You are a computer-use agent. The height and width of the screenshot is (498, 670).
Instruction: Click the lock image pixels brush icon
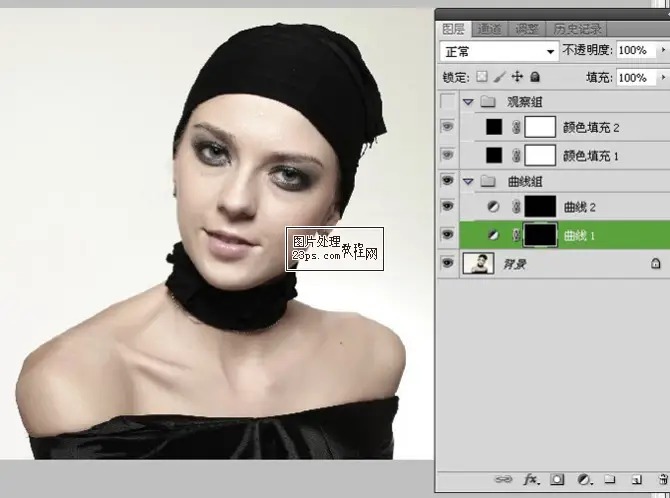pyautogui.click(x=499, y=76)
